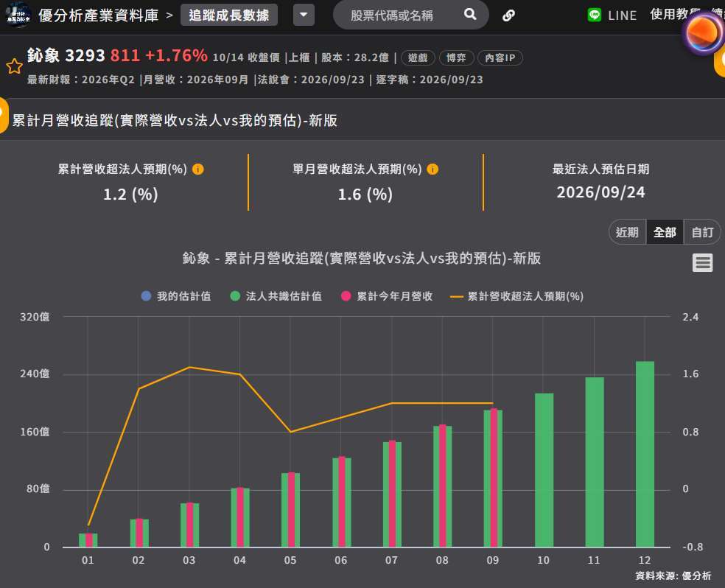Click 優分析產業資料庫 breadcrumb link
This screenshot has height=588, width=725.
[99, 15]
